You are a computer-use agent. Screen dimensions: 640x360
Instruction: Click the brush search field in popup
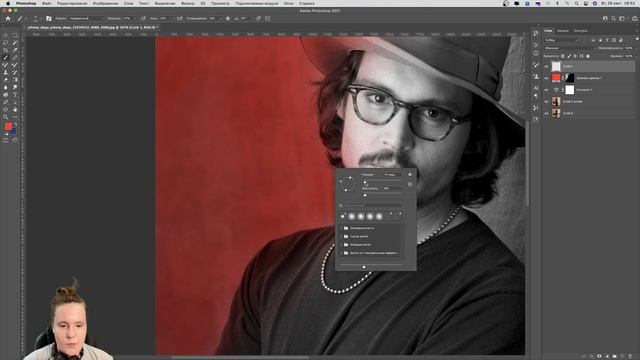click(371, 205)
